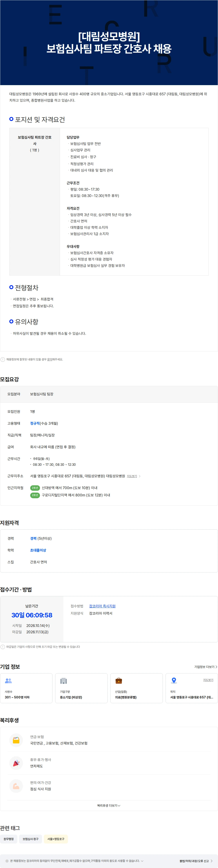Click the convenience and health arm icon
The height and width of the screenshot is (868, 218).
(16, 786)
